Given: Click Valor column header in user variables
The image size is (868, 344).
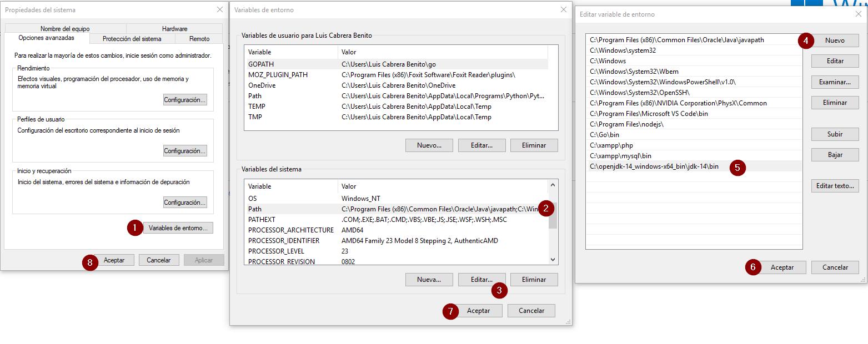Looking at the screenshot, I should pyautogui.click(x=443, y=52).
